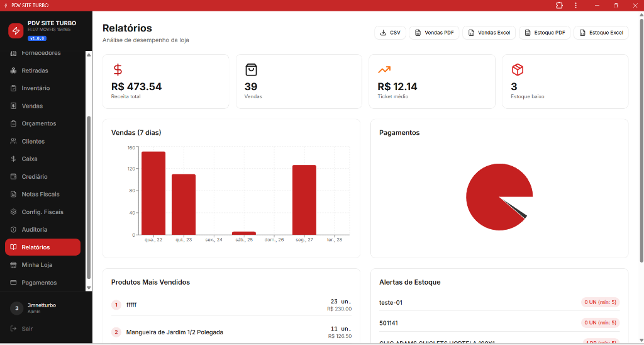Export report as CSV
The height and width of the screenshot is (345, 644).
pyautogui.click(x=390, y=33)
